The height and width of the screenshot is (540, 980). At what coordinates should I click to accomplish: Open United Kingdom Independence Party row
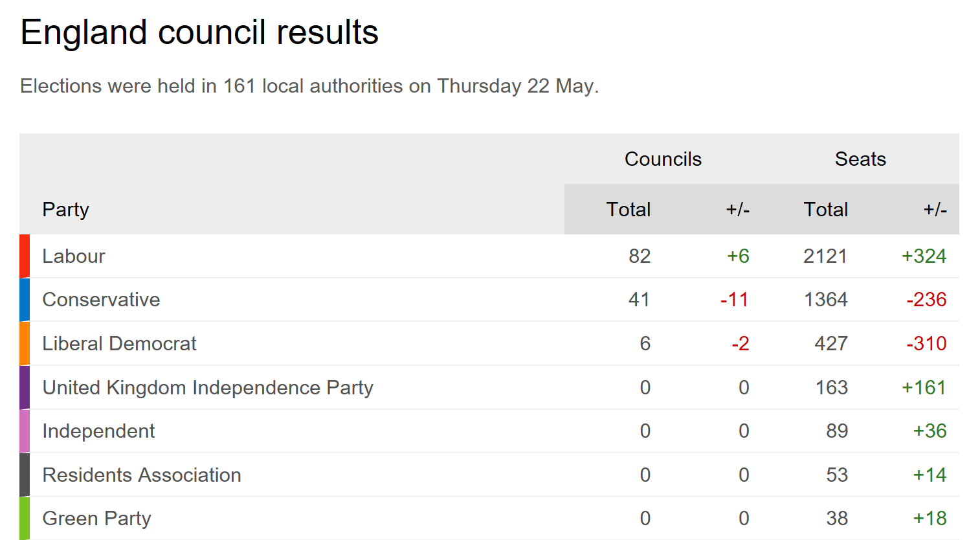coord(208,388)
